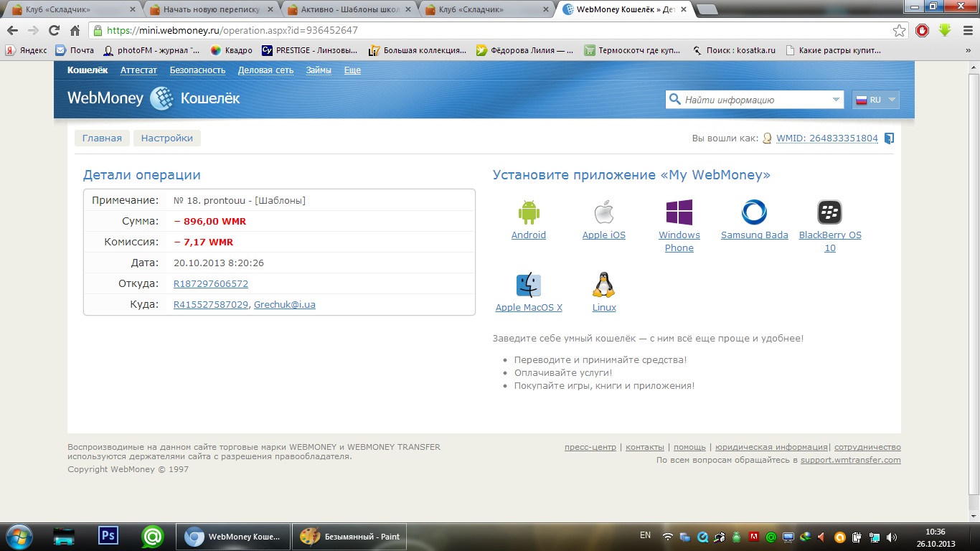Open the support.wmtransfer.com link
Viewport: 980px width, 551px height.
pos(851,461)
